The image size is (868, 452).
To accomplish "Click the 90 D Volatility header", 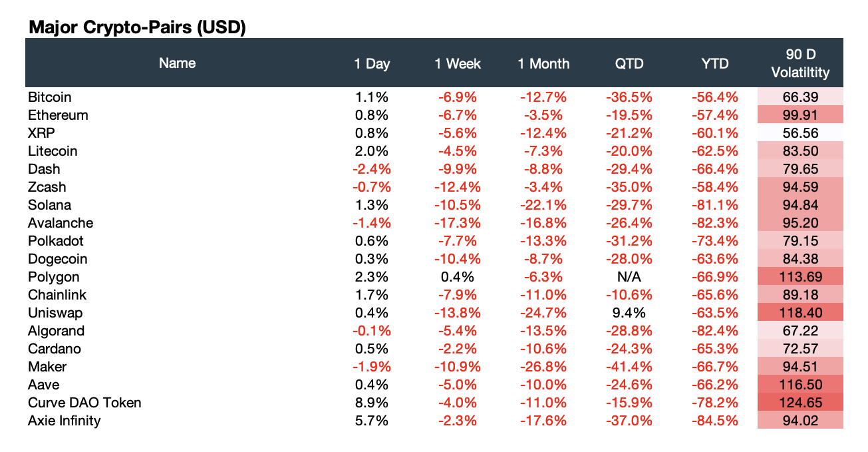I will [801, 64].
